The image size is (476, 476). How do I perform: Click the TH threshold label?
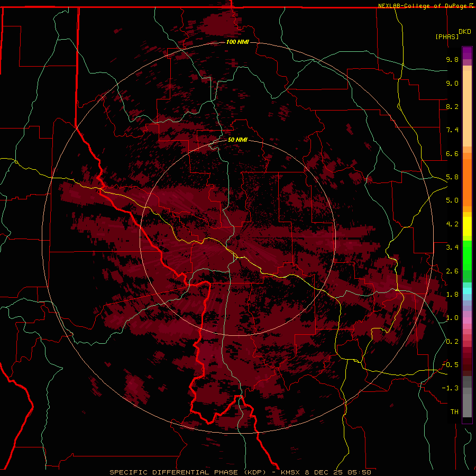pos(454,412)
